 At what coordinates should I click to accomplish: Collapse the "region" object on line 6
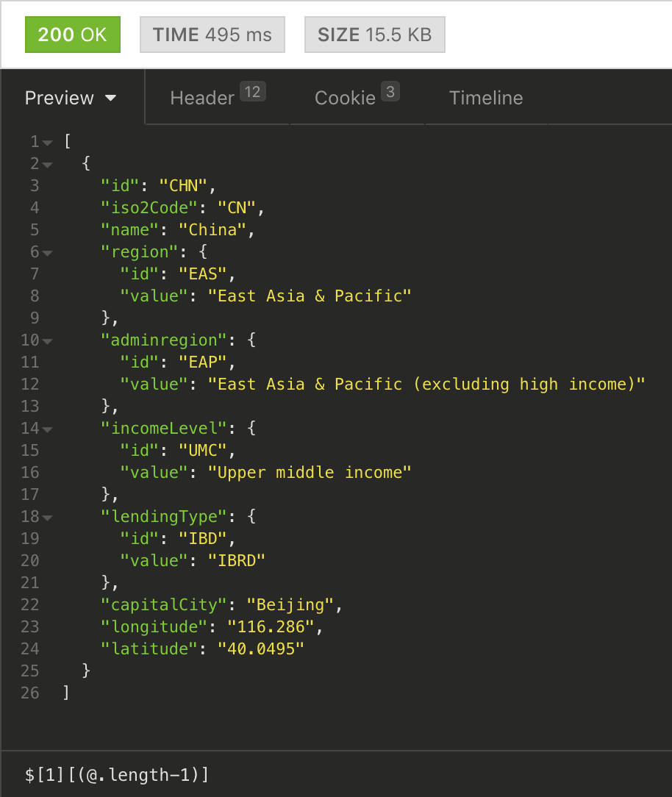tap(47, 253)
